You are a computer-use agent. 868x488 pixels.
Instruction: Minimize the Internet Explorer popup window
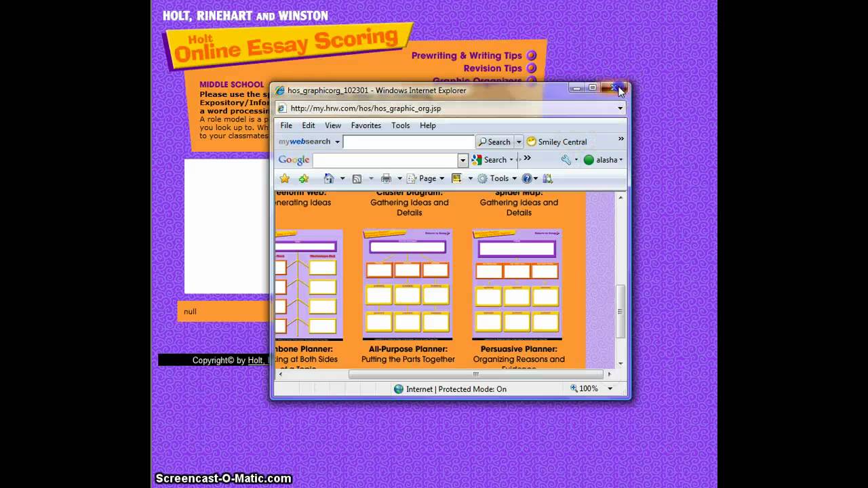coord(576,87)
